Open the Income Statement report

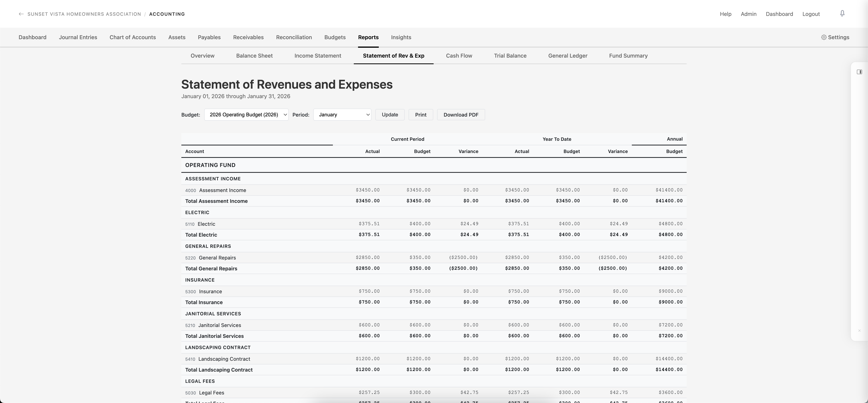click(x=318, y=56)
